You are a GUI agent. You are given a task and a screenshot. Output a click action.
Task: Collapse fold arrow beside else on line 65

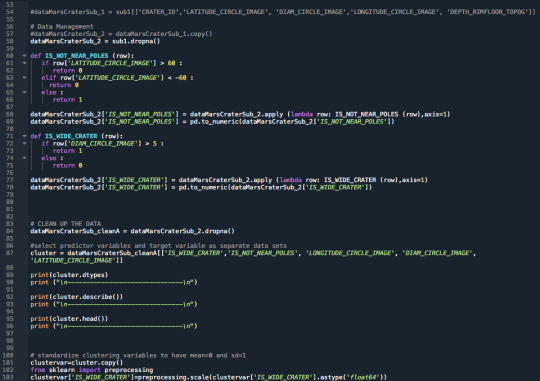tap(24, 92)
